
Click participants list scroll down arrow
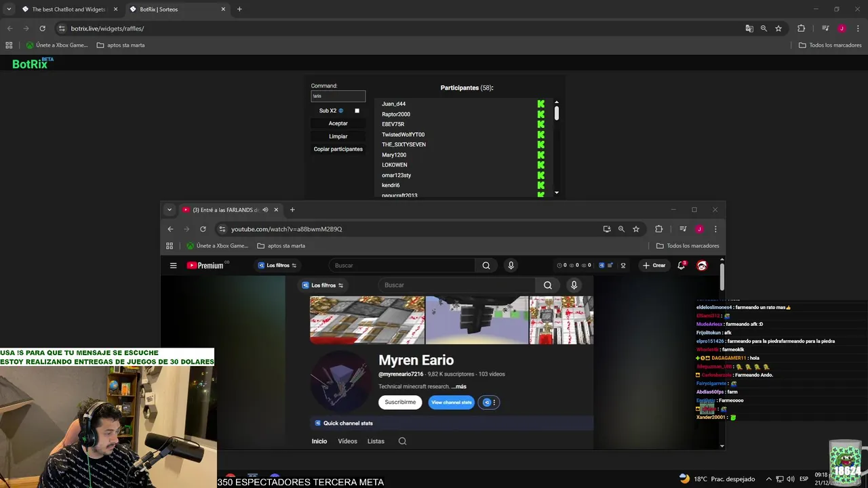click(x=557, y=192)
